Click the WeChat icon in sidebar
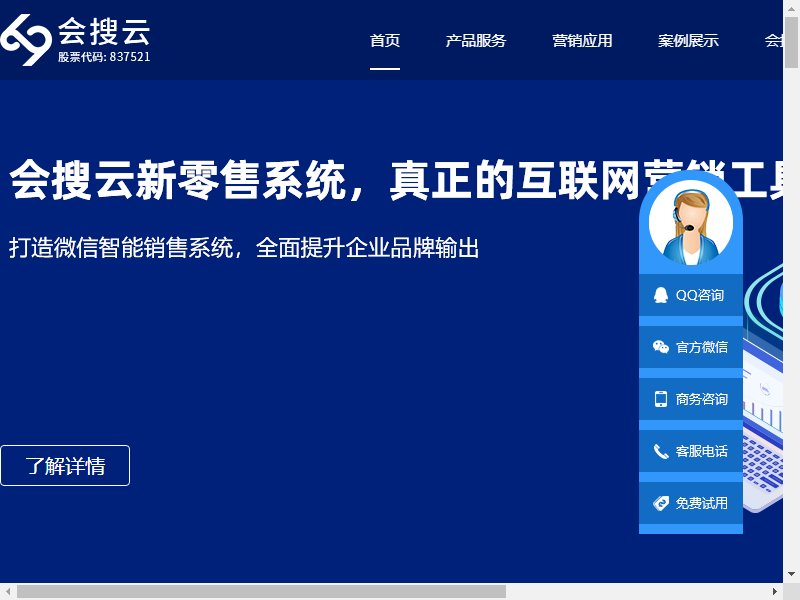Viewport: 800px width, 600px height. click(x=661, y=347)
